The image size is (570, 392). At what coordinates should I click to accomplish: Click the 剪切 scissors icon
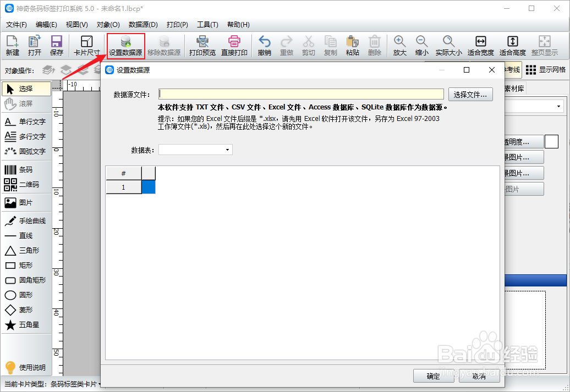tap(308, 46)
